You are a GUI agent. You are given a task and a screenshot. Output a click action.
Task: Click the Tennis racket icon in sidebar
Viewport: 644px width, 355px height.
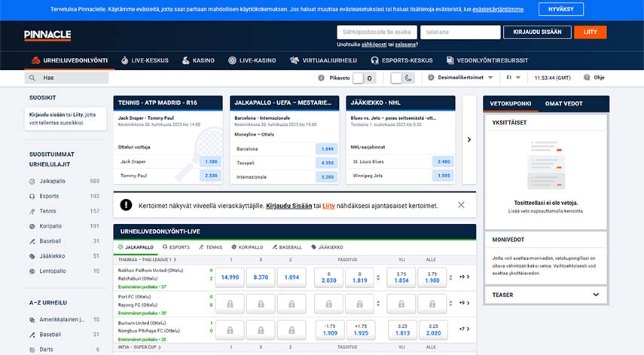click(32, 211)
